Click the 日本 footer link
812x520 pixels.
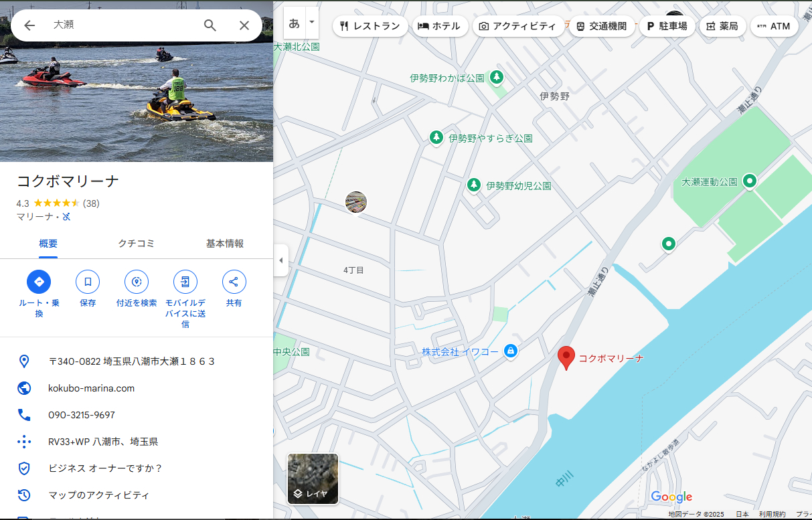[x=742, y=514]
